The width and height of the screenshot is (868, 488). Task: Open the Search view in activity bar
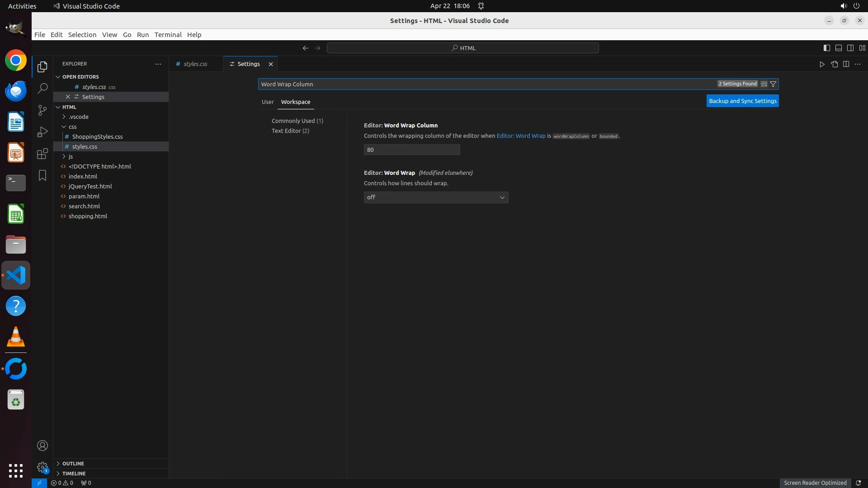coord(42,89)
